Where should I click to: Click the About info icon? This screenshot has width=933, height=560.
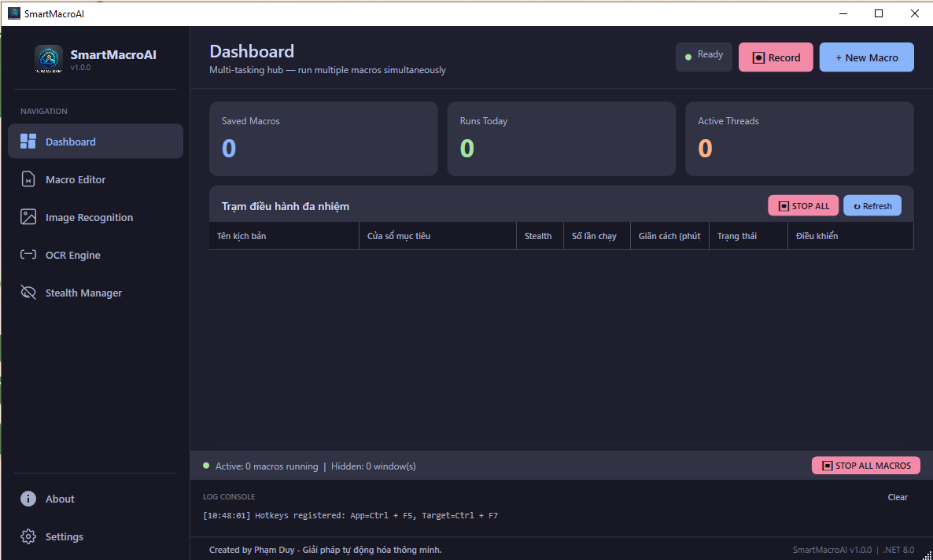click(x=28, y=498)
